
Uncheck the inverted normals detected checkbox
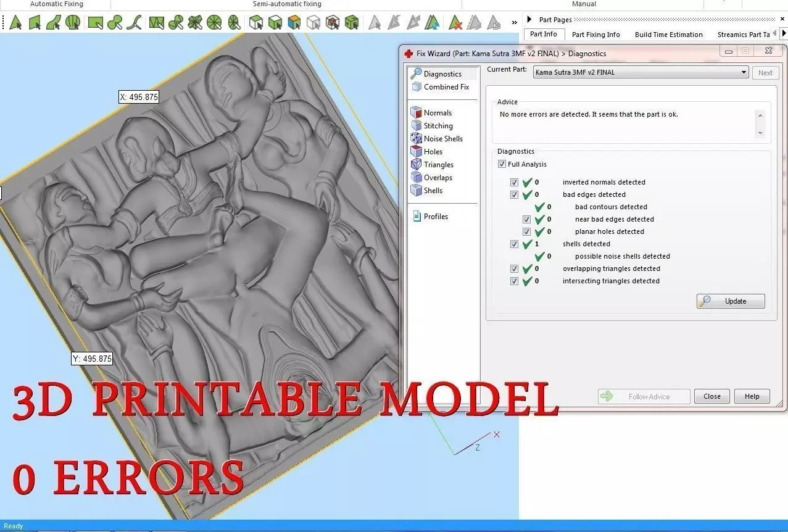515,182
